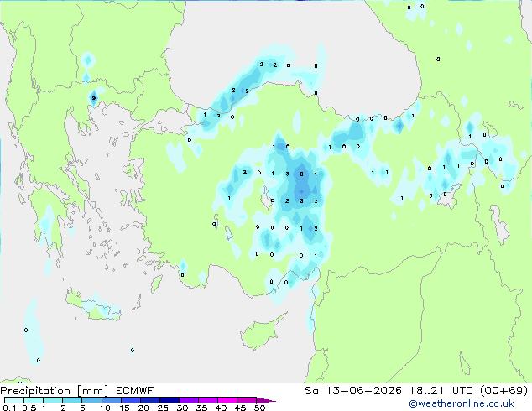Click the 1–2 mm legend color swatch
The height and width of the screenshot is (411, 532).
[x=53, y=400]
